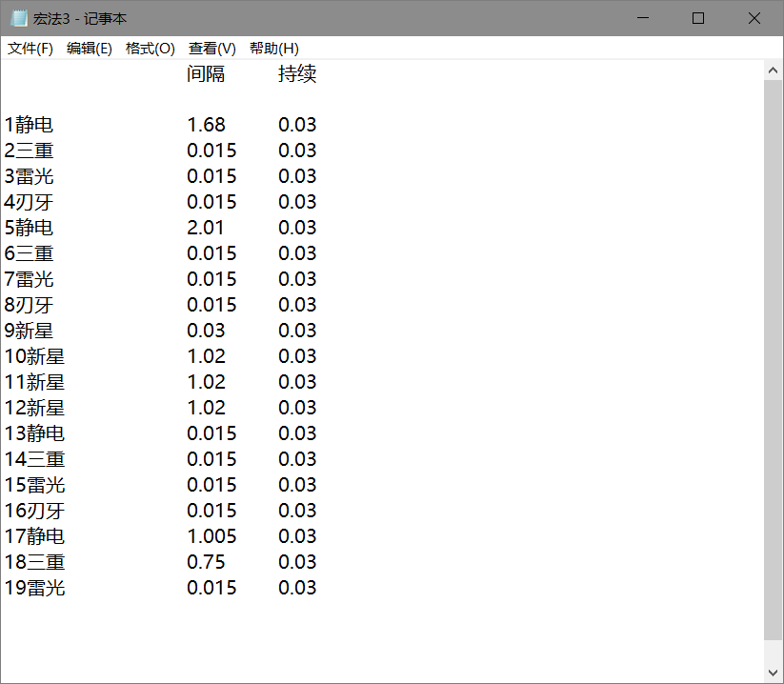Click the 0.03 duration in row 17静电
784x684 pixels.
click(297, 536)
